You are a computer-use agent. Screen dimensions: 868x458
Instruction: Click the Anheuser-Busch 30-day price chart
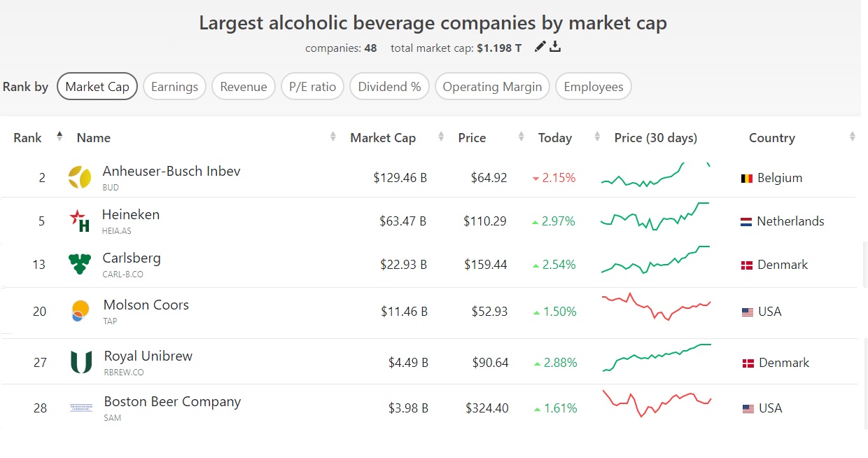(x=656, y=174)
